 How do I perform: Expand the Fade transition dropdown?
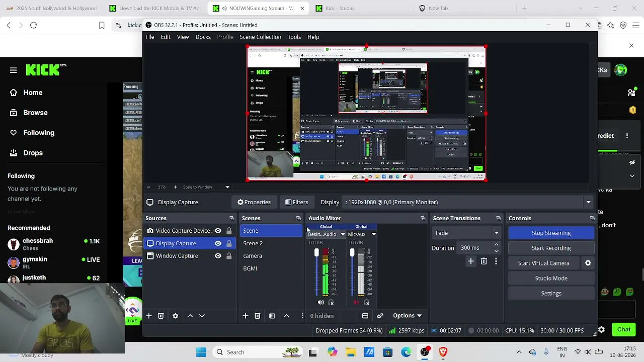point(497,233)
